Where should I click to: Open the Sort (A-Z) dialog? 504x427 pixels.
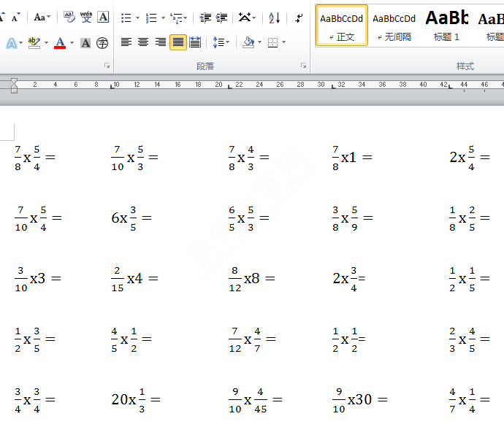pos(274,18)
